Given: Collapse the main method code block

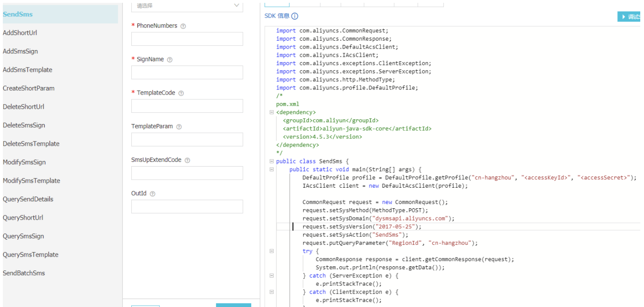Looking at the screenshot, I should 271,169.
